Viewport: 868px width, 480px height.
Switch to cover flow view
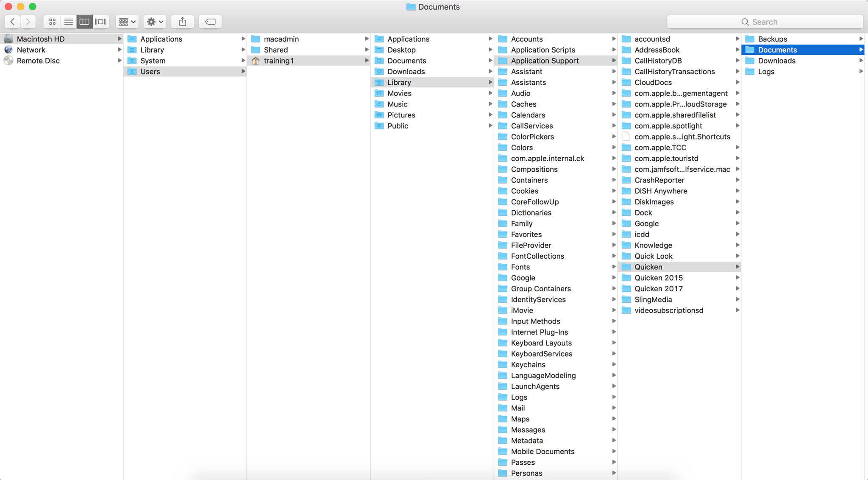pyautogui.click(x=101, y=22)
